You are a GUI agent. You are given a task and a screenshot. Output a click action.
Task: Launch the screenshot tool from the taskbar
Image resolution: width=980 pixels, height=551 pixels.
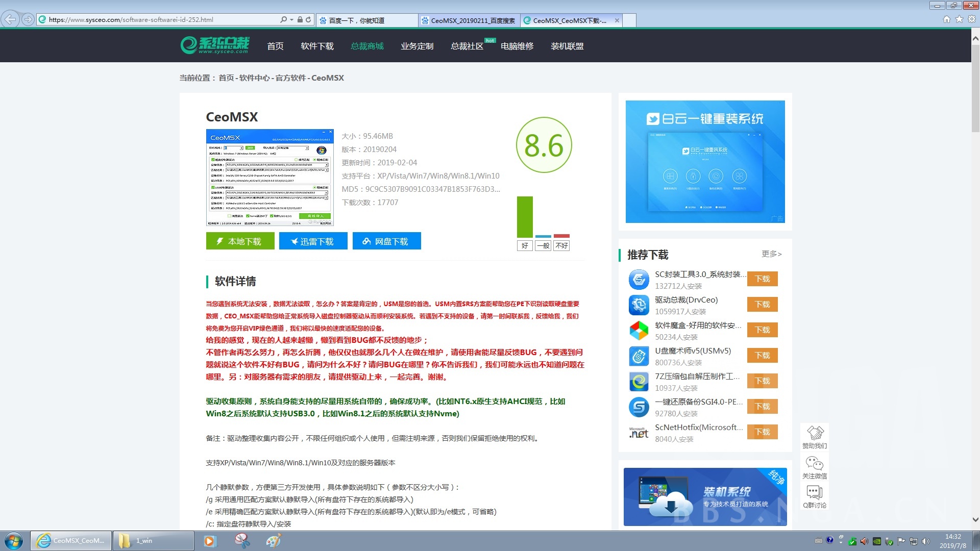point(241,541)
